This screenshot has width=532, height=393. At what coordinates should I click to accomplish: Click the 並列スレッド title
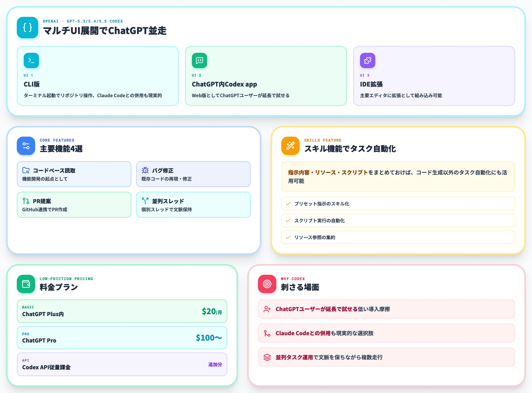click(168, 201)
